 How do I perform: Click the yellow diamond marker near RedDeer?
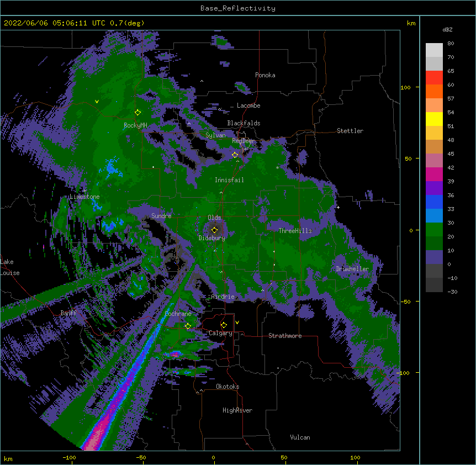pos(235,155)
